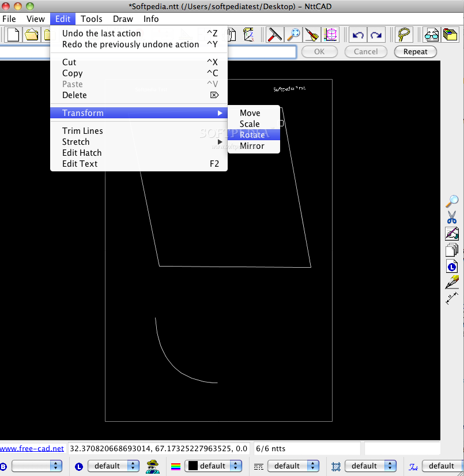Click the blue B block icon
Viewport: 464px width, 476px height.
point(3,467)
